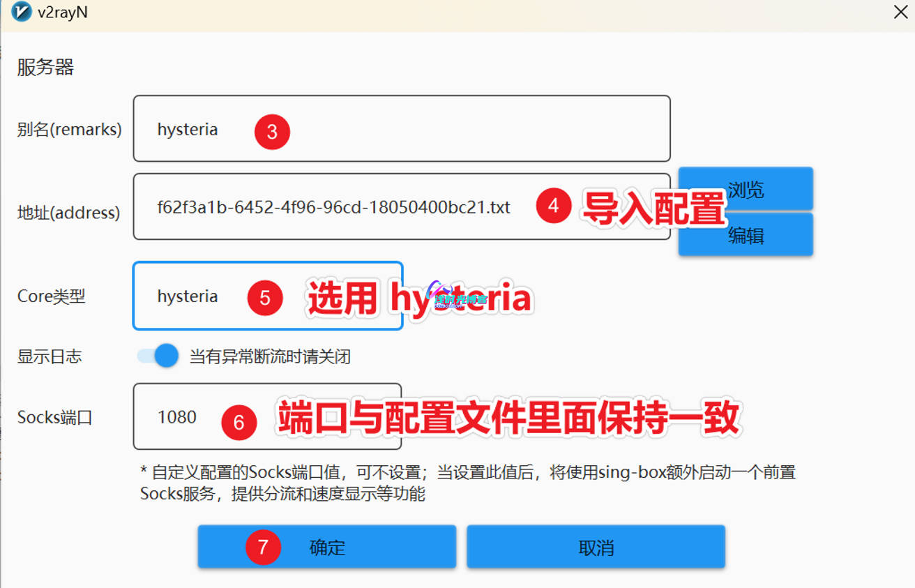Click the red 导入配置 annotation text
This screenshot has height=588, width=915.
click(x=654, y=208)
